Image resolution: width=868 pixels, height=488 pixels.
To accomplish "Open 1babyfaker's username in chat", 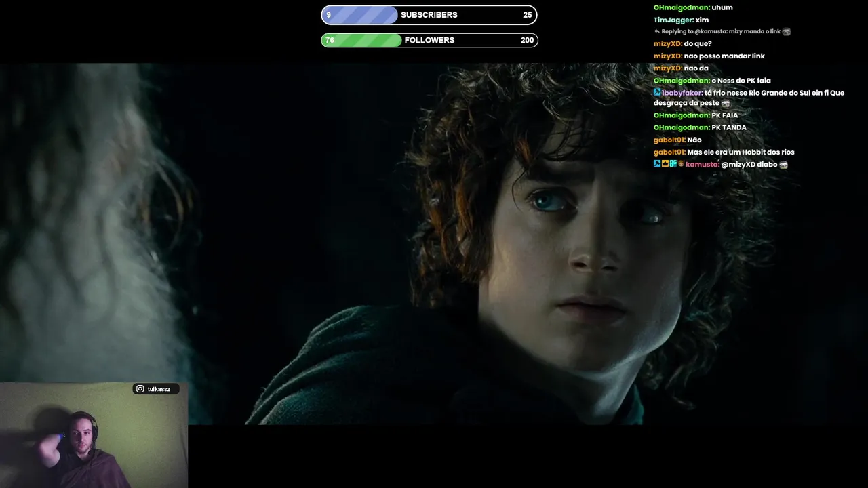I will tap(682, 92).
